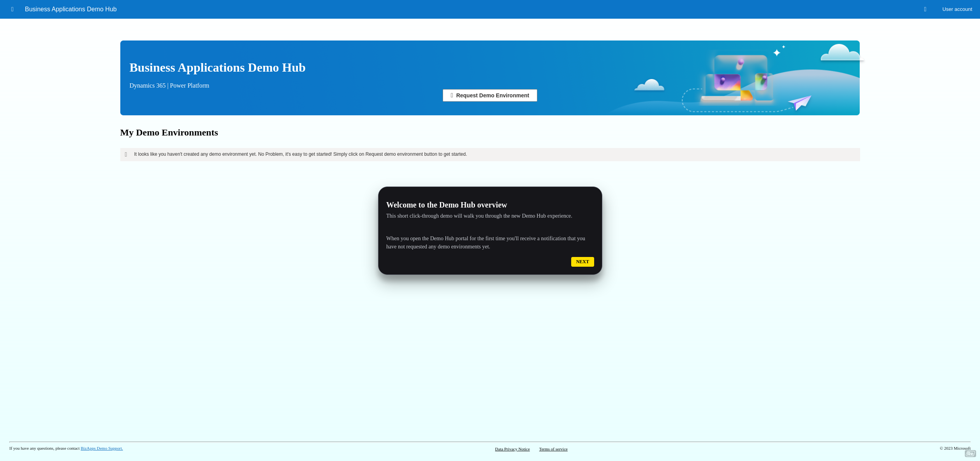Click the My Demo Environments heading
Screen dimensions: 980x461
tap(169, 132)
